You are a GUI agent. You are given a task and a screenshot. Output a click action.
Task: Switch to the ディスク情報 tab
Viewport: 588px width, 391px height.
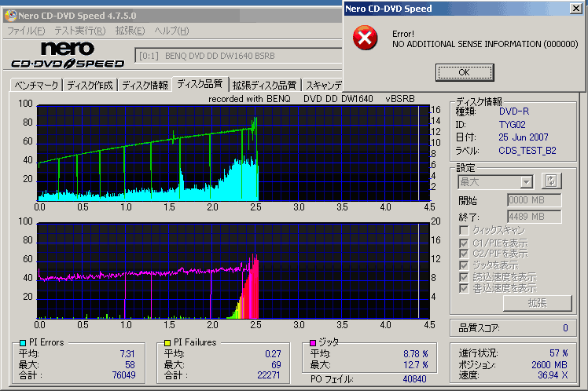[x=145, y=86]
